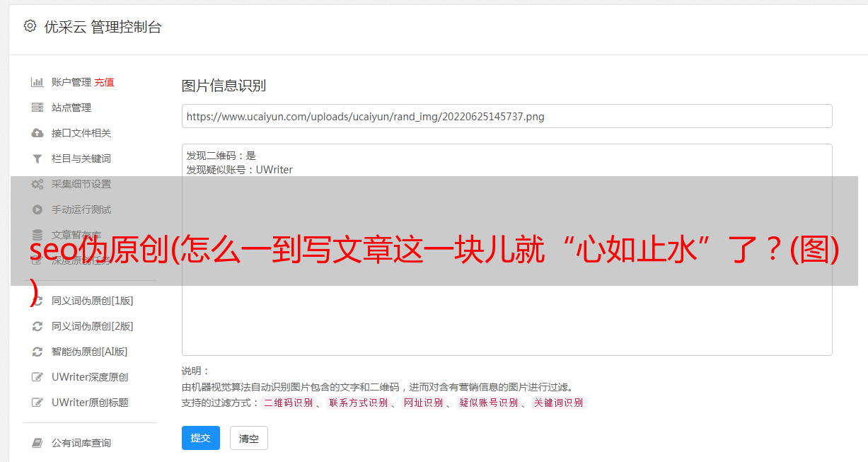Click the filter icon for 栏目与关键词
Image resolution: width=868 pixels, height=462 pixels.
coord(37,158)
